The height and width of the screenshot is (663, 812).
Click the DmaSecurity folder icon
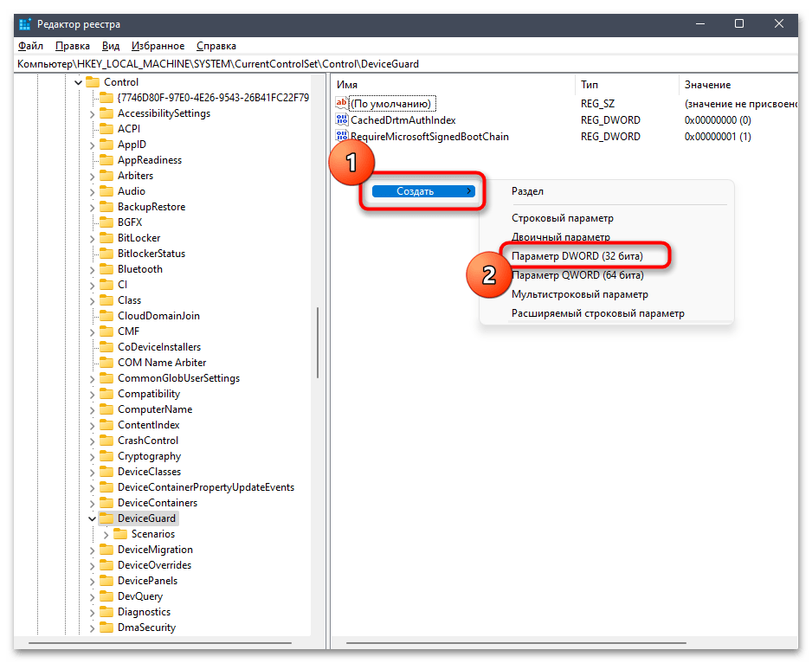pyautogui.click(x=106, y=628)
